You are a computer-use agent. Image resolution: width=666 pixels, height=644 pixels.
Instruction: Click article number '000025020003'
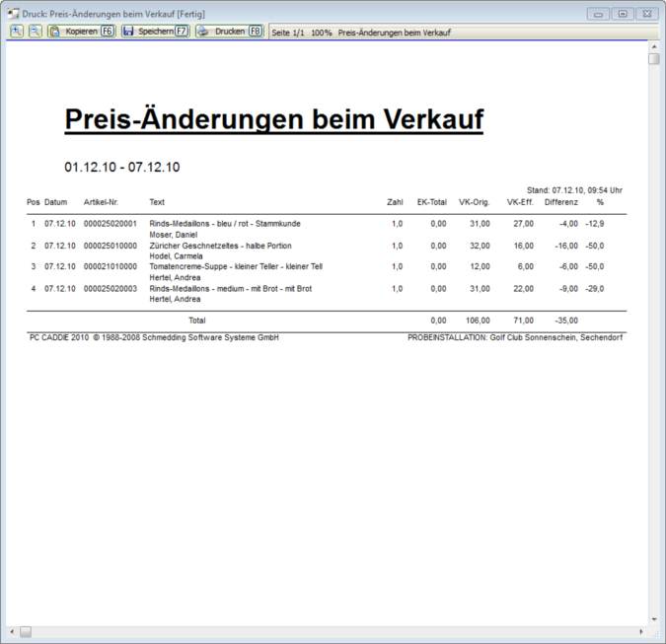[x=111, y=289]
